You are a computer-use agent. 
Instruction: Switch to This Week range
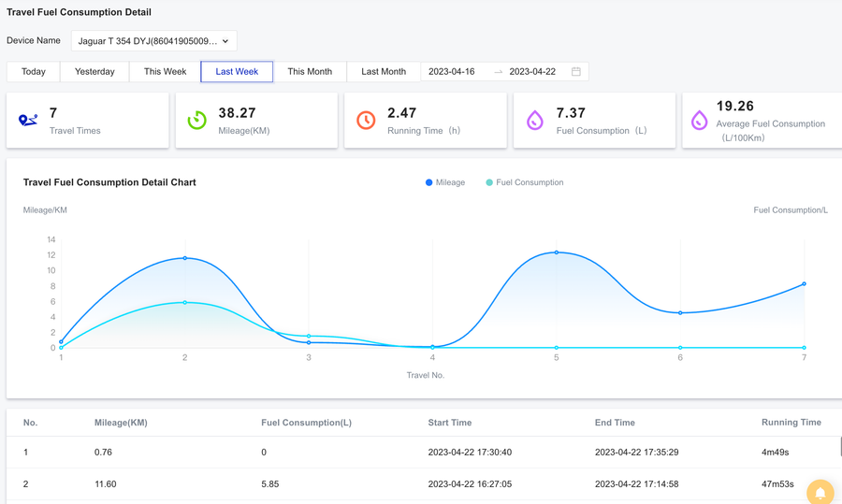165,72
